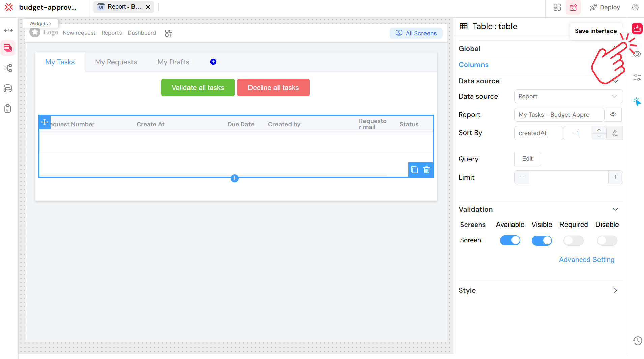Collapse the Validation section
644x359 pixels.
615,209
